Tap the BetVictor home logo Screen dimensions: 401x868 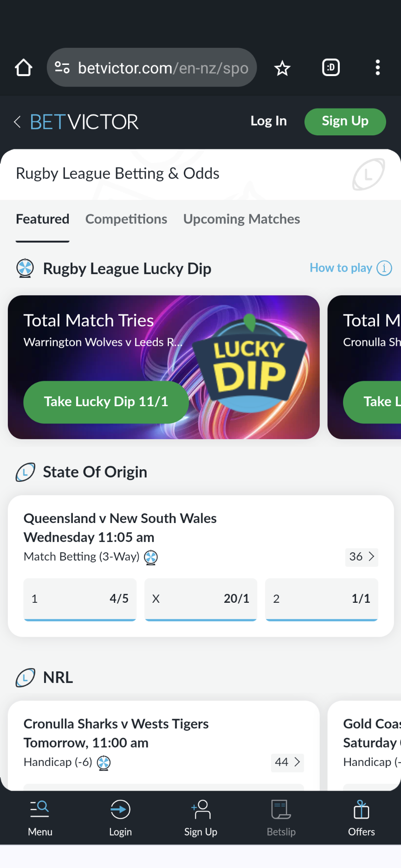coord(84,121)
